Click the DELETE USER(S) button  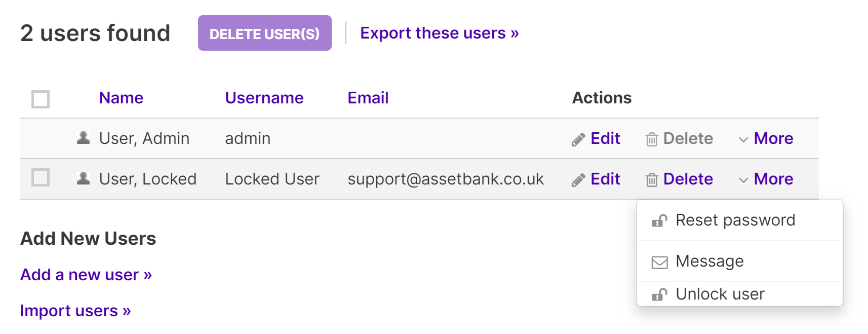[265, 33]
